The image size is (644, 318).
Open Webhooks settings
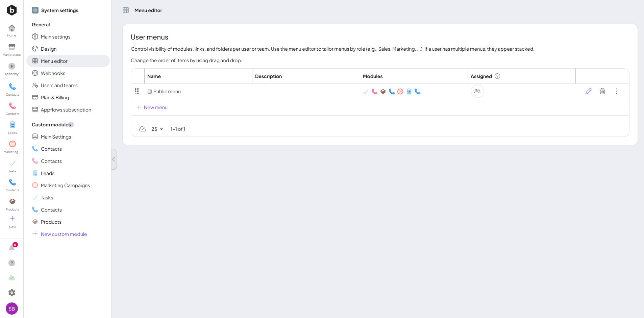point(53,73)
